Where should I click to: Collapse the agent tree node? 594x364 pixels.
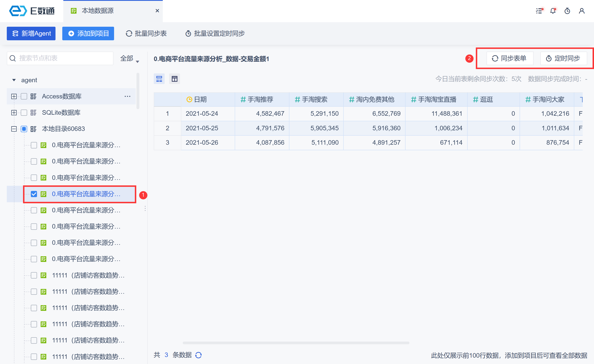14,80
